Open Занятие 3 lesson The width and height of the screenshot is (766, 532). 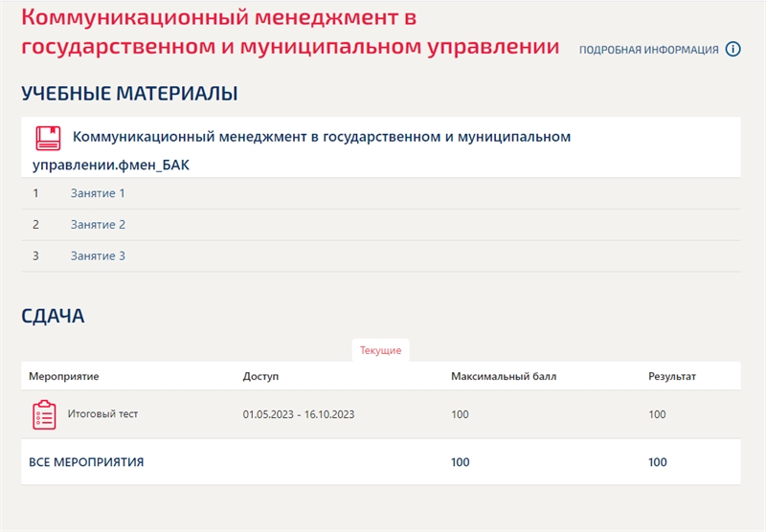coord(98,255)
